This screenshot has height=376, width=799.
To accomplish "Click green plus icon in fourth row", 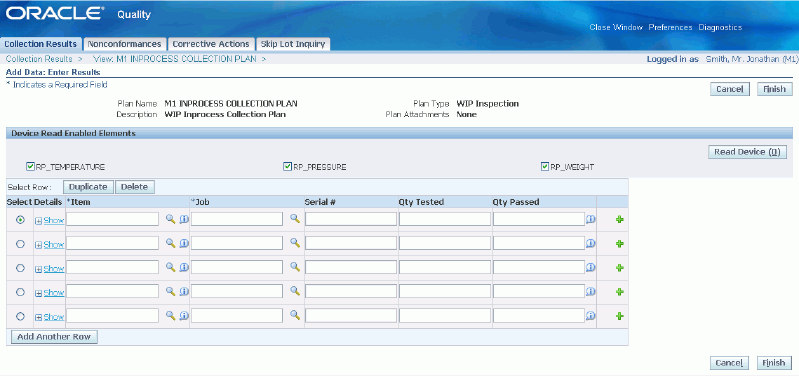I will tap(620, 292).
